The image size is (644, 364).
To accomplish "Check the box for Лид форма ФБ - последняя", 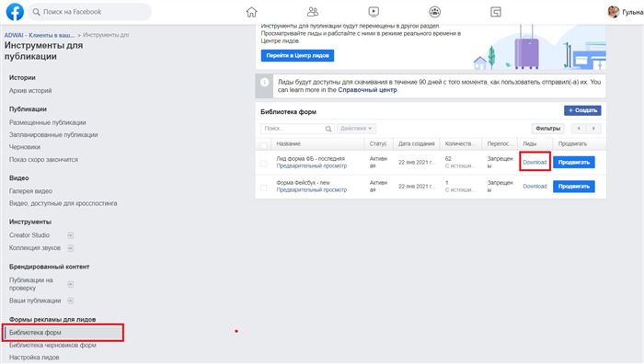I will (x=264, y=164).
